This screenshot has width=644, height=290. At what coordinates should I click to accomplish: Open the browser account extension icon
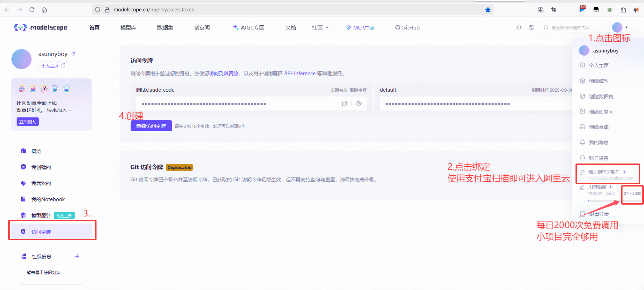[x=541, y=9]
